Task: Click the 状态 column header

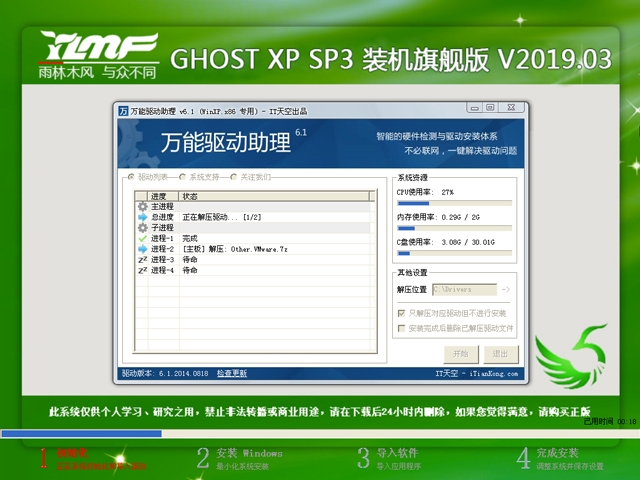Action: [x=190, y=196]
